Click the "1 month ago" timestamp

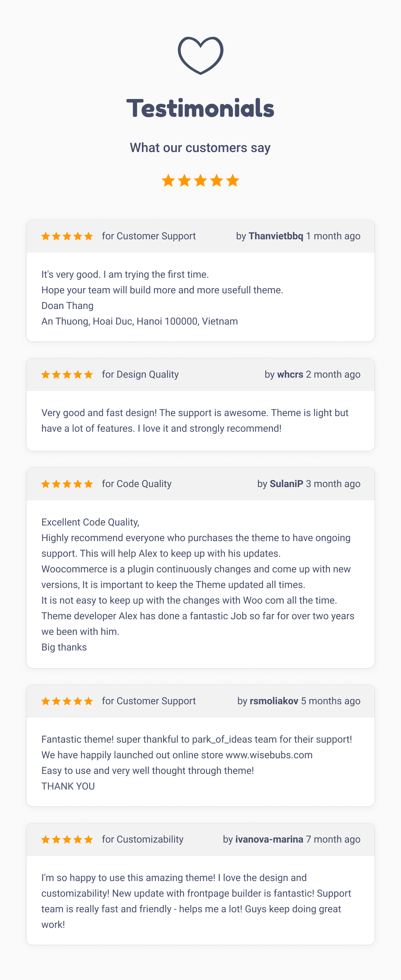pyautogui.click(x=333, y=236)
